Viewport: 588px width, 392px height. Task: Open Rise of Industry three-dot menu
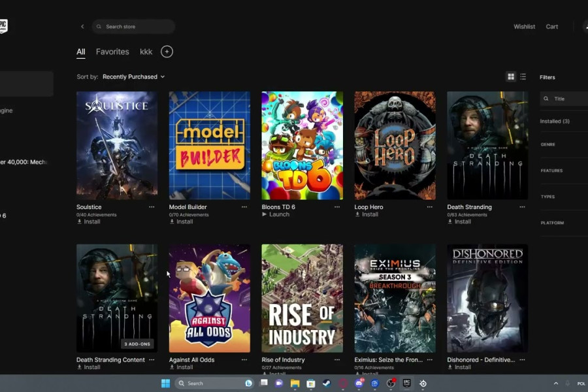pyautogui.click(x=336, y=360)
